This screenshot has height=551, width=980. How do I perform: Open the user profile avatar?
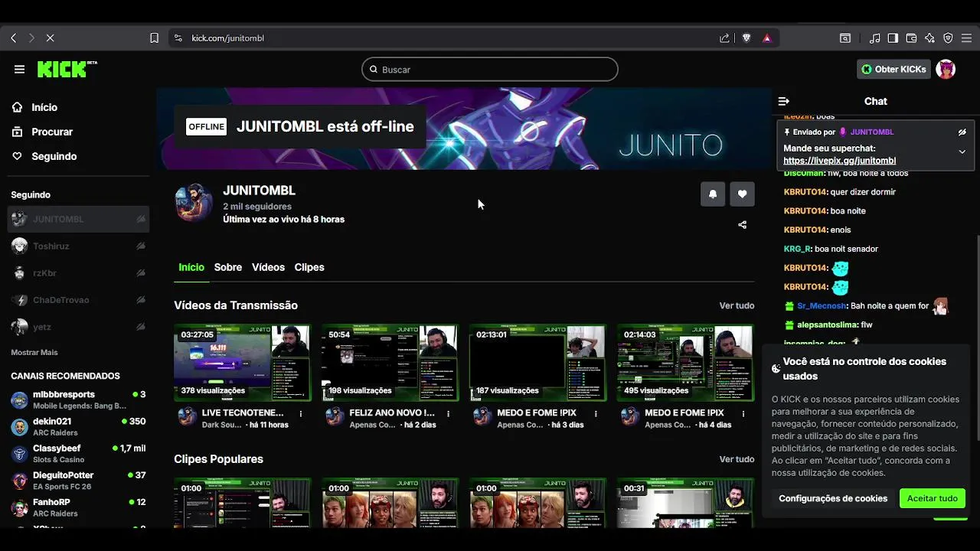click(x=946, y=69)
